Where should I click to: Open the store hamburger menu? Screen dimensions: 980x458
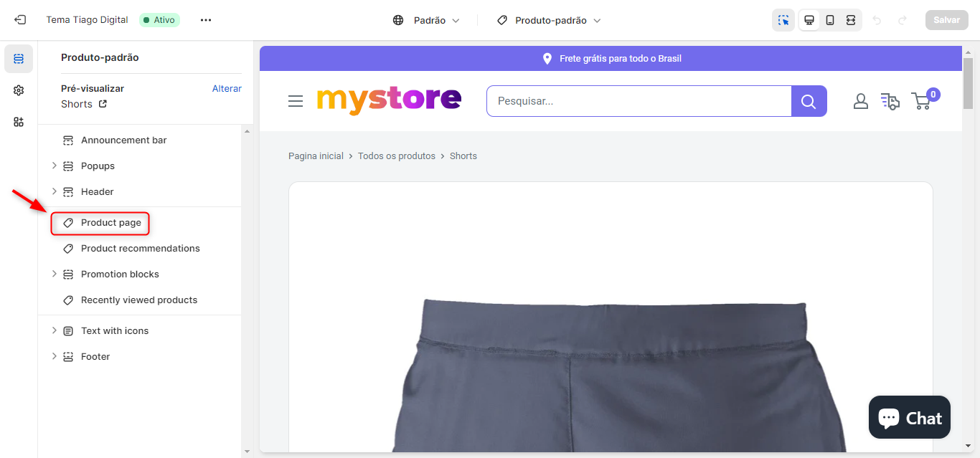point(296,101)
